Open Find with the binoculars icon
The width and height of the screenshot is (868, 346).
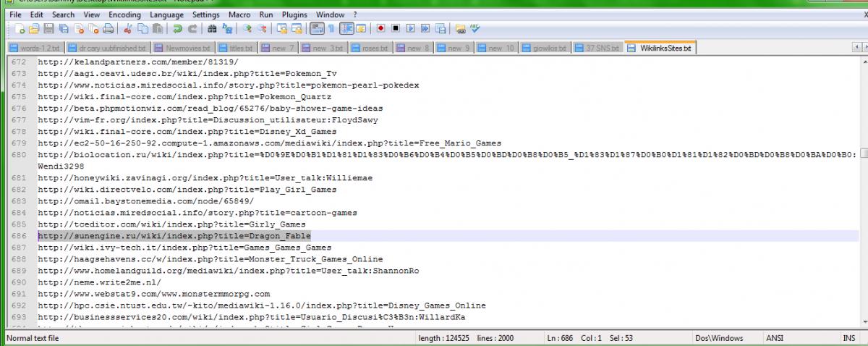point(212,29)
